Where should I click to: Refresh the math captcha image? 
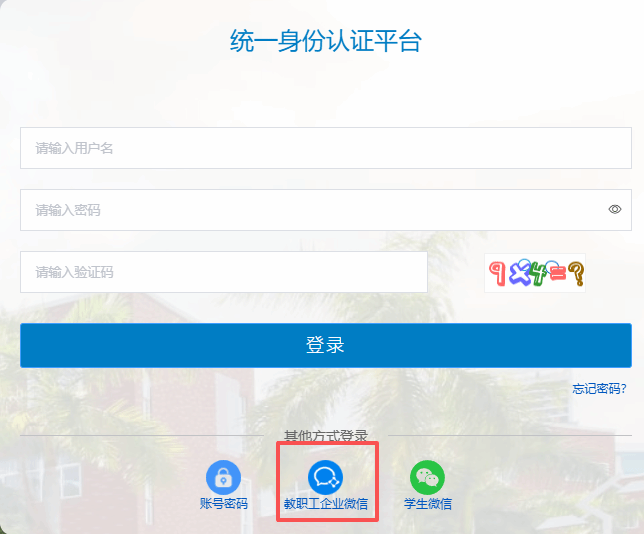click(535, 272)
